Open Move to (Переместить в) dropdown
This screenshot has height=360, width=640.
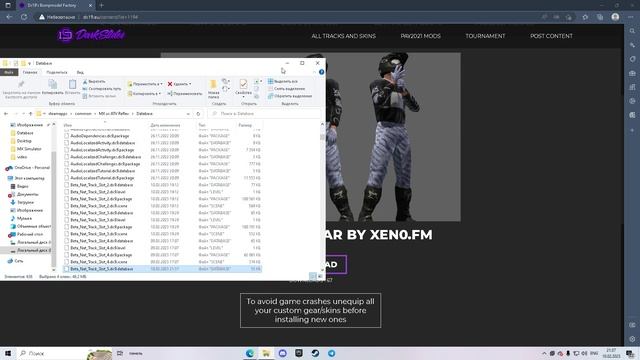pyautogui.click(x=145, y=84)
